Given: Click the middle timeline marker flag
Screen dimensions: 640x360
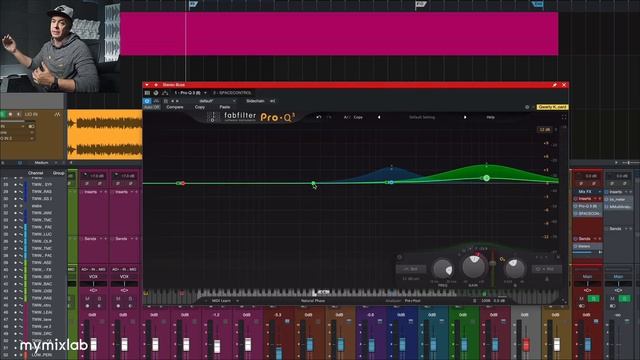Looking at the screenshot, I should pos(420,4).
